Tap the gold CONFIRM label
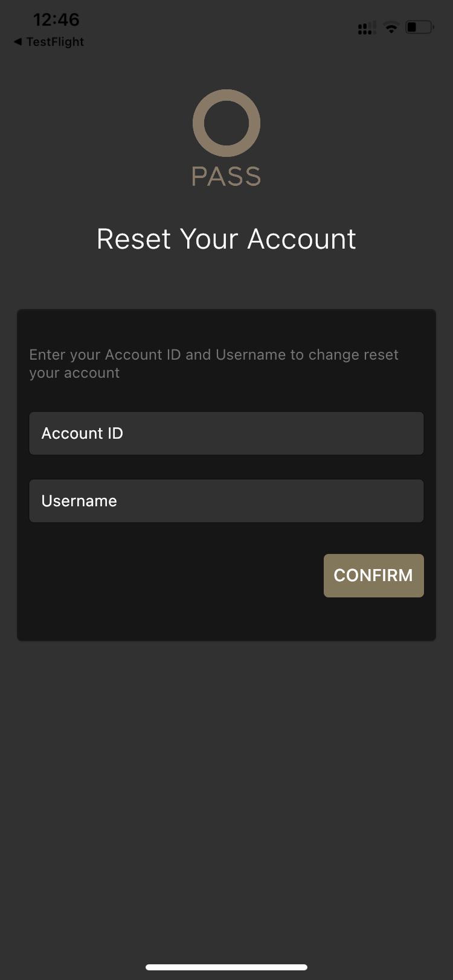The width and height of the screenshot is (453, 980). (x=373, y=575)
